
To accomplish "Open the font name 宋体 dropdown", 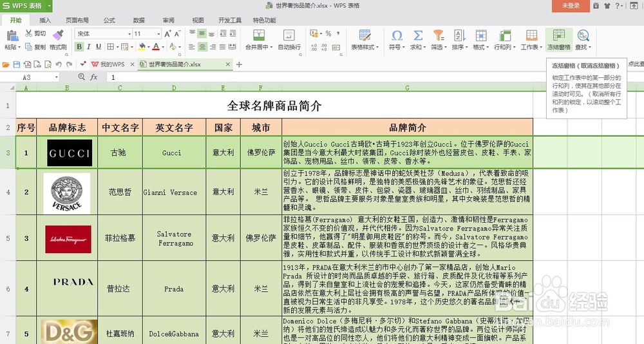I will click(129, 33).
